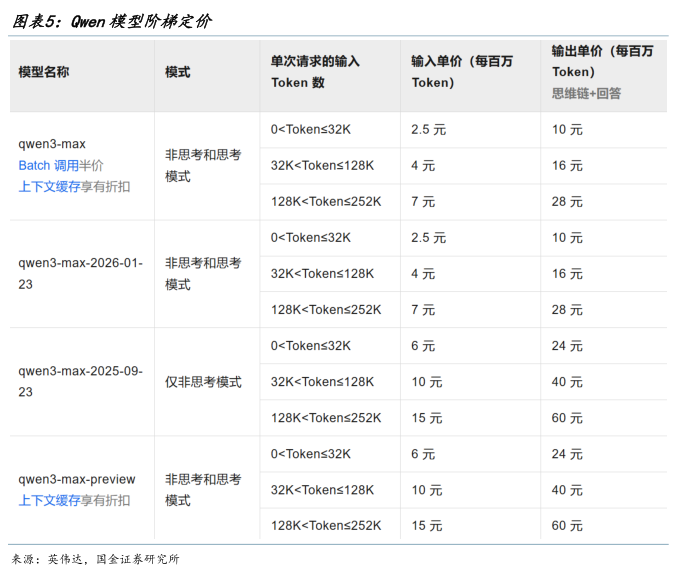Click the "Batch 调用" link under qwen3-max
Screen dimensions: 684x565
[48, 165]
